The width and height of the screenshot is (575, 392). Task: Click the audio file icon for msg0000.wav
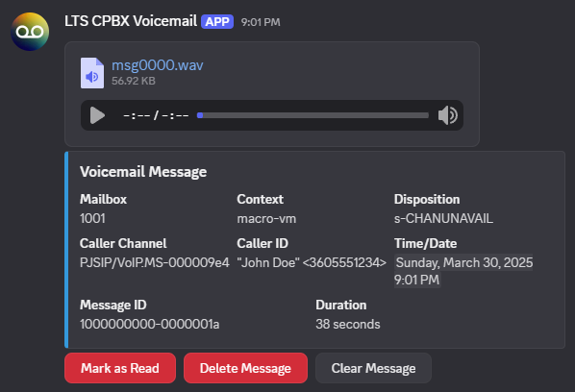pyautogui.click(x=92, y=73)
